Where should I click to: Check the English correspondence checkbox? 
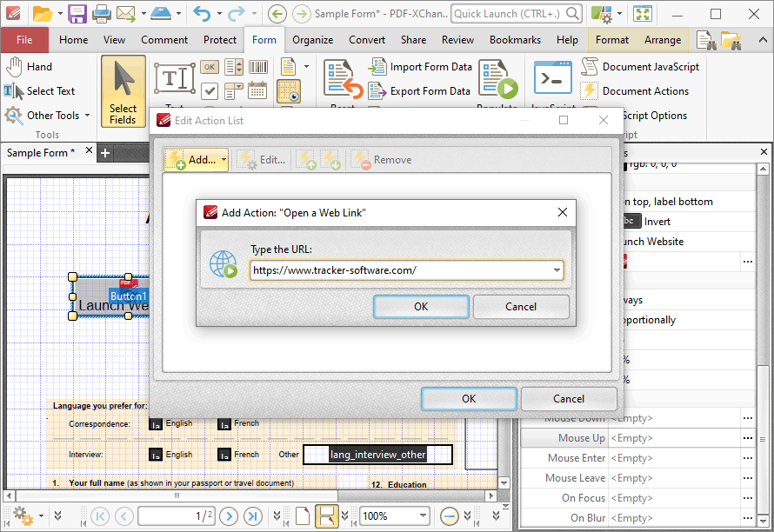click(156, 424)
